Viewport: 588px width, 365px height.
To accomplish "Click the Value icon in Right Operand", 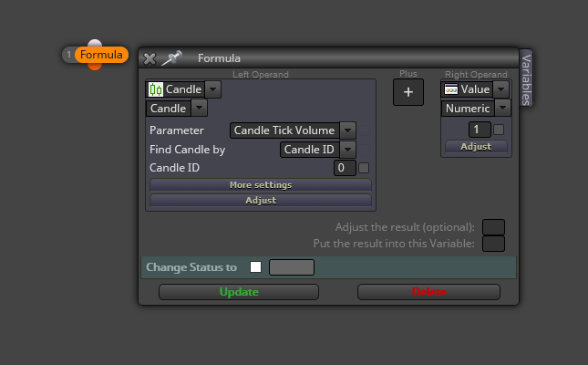I will [x=450, y=89].
